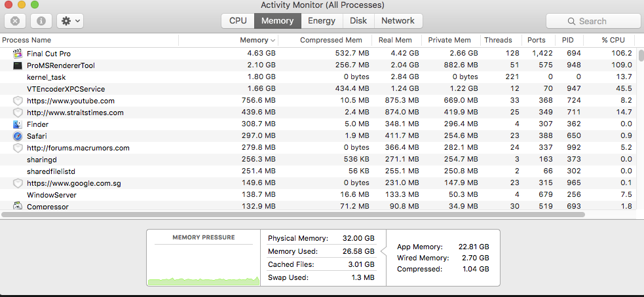The height and width of the screenshot is (297, 644).
Task: Click the Safari compass icon
Action: [x=17, y=136]
